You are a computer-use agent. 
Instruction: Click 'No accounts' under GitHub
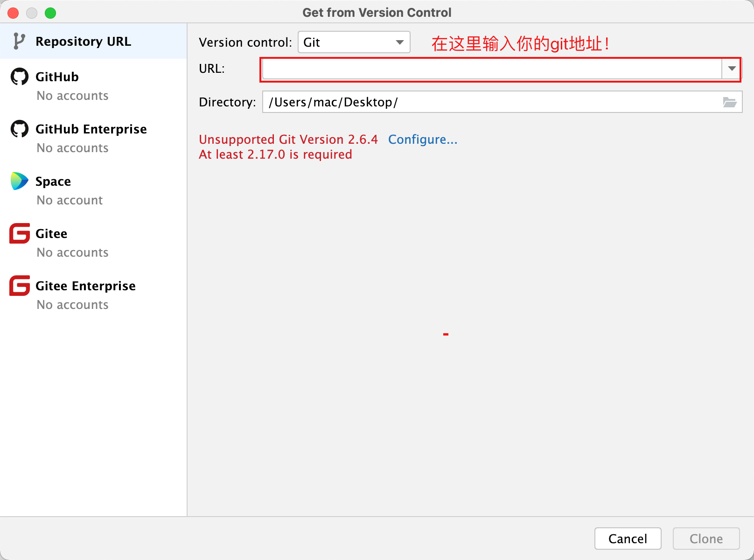(73, 96)
